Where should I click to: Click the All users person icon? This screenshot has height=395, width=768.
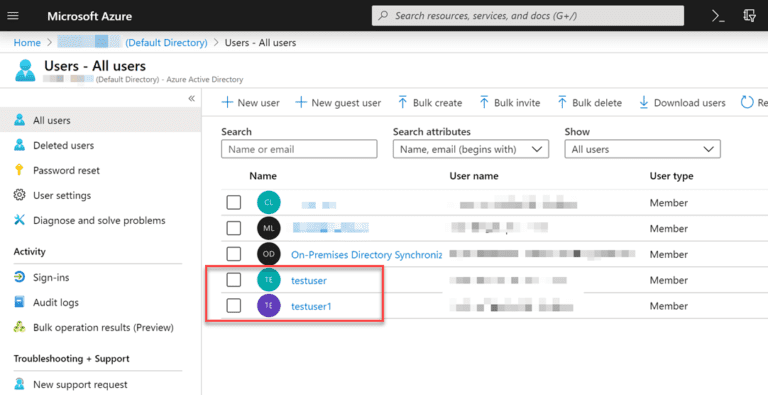tap(19, 120)
